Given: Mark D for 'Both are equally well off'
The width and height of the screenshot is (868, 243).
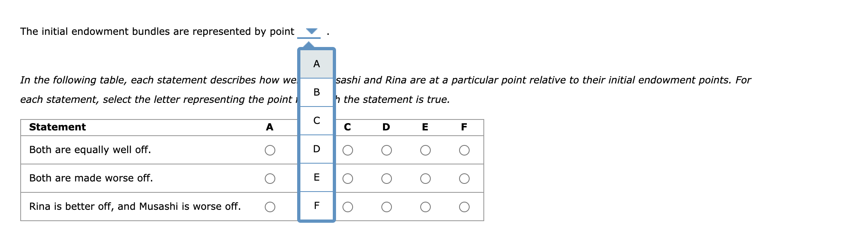Looking at the screenshot, I should [387, 151].
